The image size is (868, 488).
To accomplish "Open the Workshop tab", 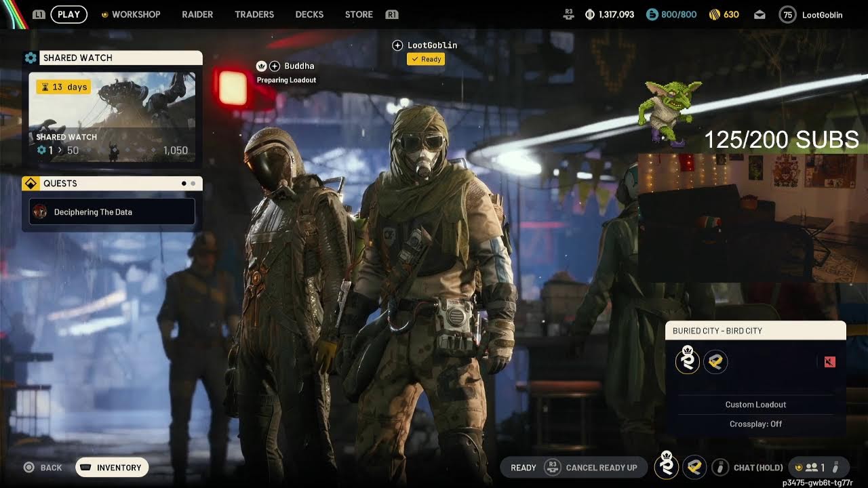I will [x=136, y=14].
